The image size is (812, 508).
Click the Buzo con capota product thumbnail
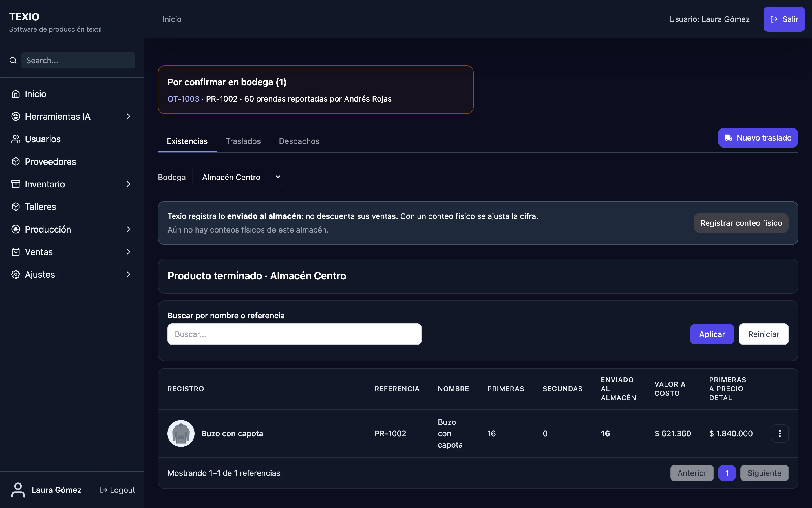[x=181, y=433]
